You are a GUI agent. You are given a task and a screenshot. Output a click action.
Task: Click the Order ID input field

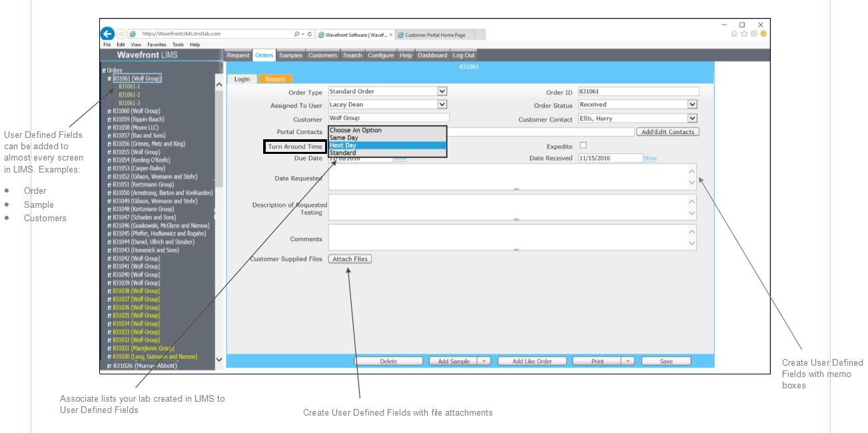(x=638, y=91)
